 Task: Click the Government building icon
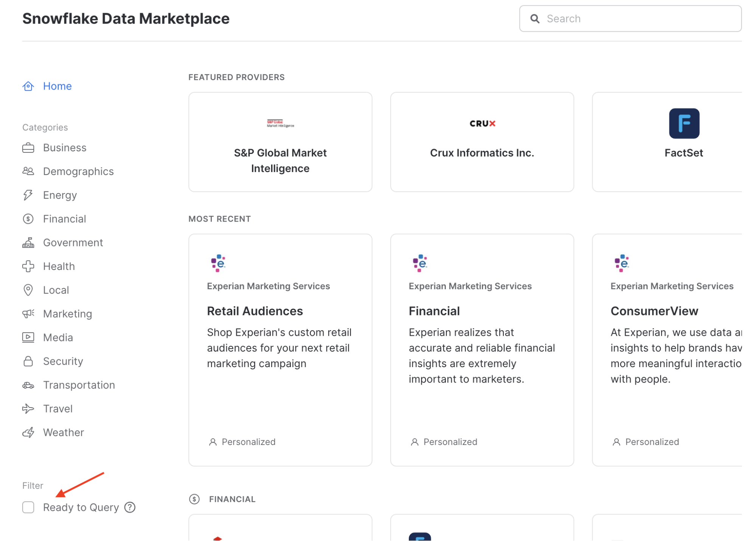[x=28, y=243]
